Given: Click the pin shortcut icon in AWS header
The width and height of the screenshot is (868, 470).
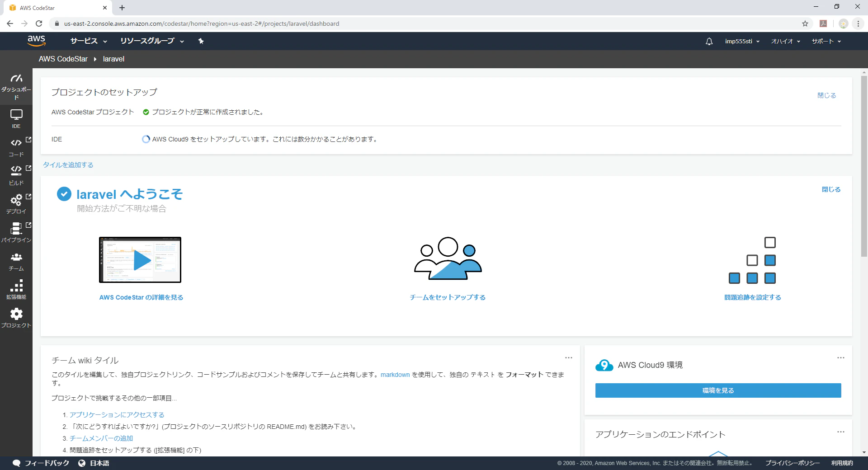Looking at the screenshot, I should [x=201, y=41].
